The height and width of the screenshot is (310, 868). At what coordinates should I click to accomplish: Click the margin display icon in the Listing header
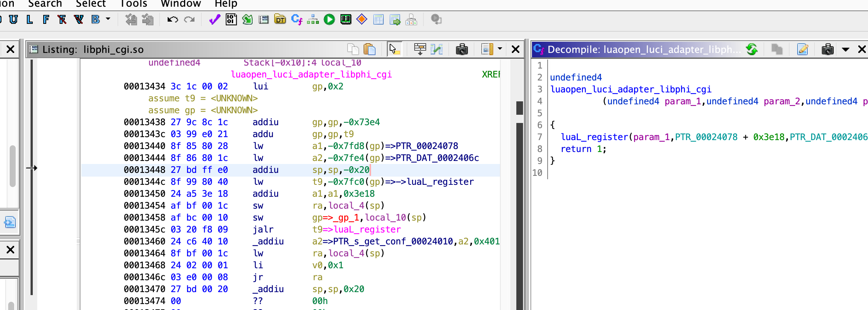pyautogui.click(x=487, y=49)
